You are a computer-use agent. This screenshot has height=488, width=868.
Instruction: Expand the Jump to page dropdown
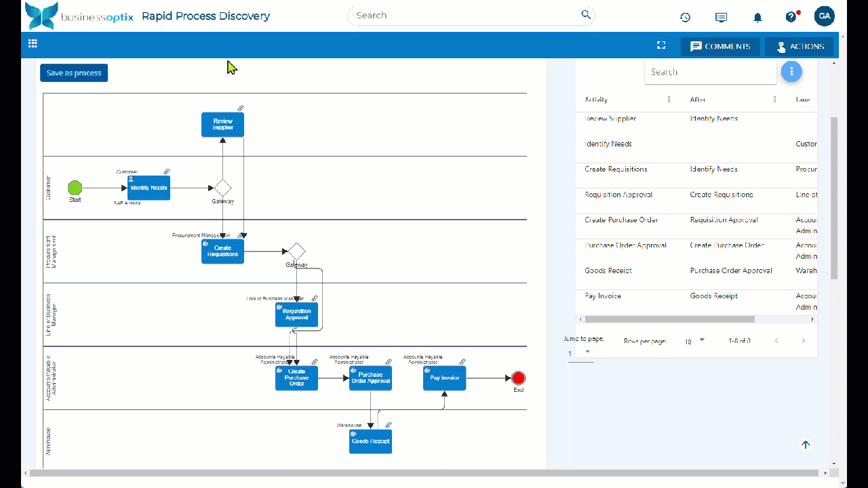pyautogui.click(x=580, y=352)
